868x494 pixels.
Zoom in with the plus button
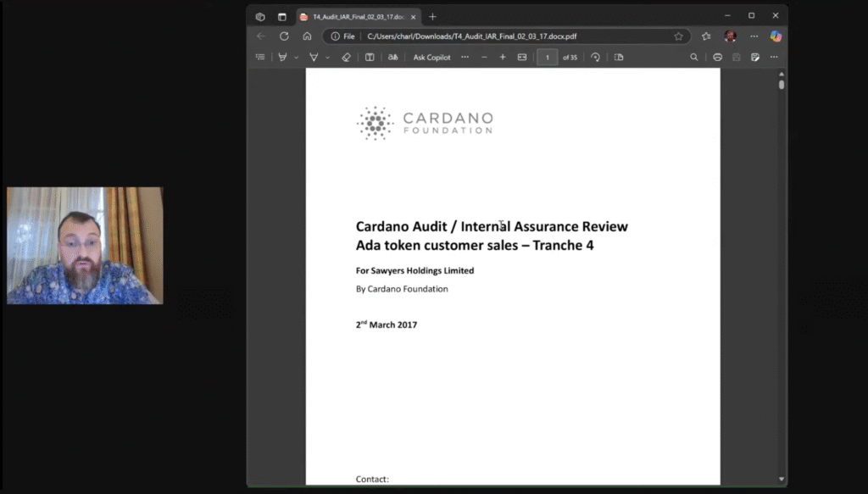click(x=503, y=58)
